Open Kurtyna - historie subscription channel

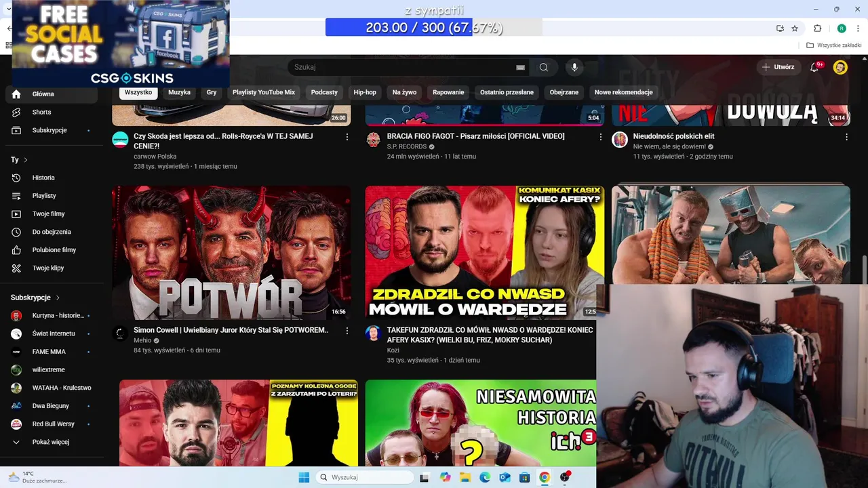click(52, 316)
